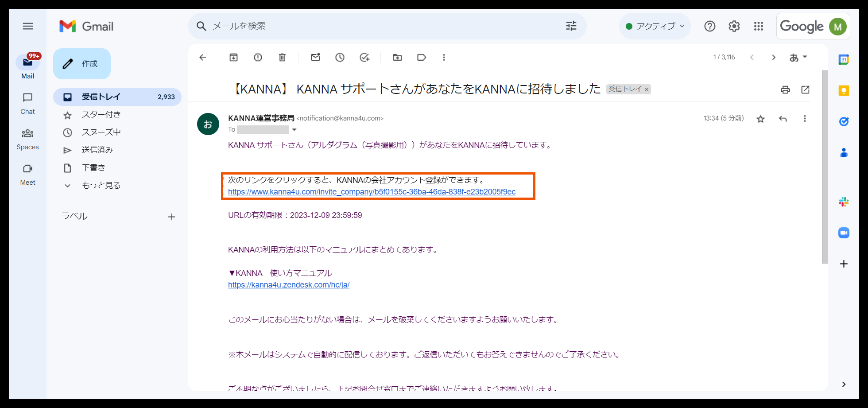Star the KANNA invitation email

coord(760,118)
